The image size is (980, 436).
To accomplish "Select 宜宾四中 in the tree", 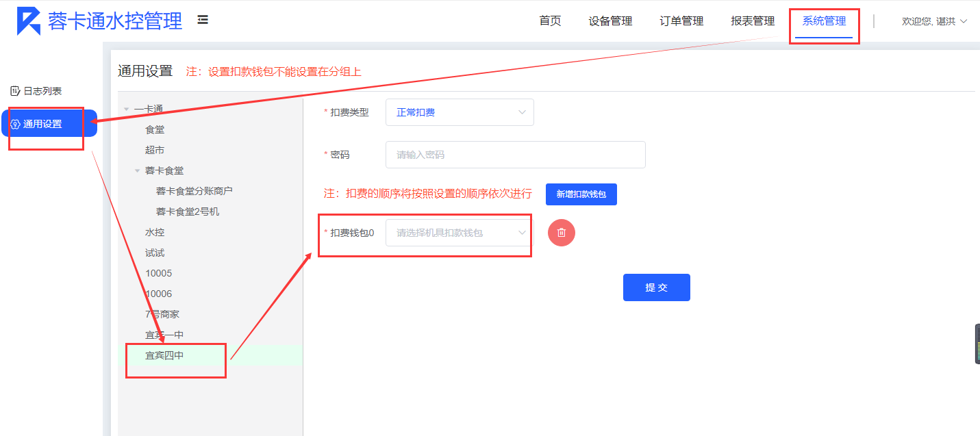I will click(x=164, y=355).
